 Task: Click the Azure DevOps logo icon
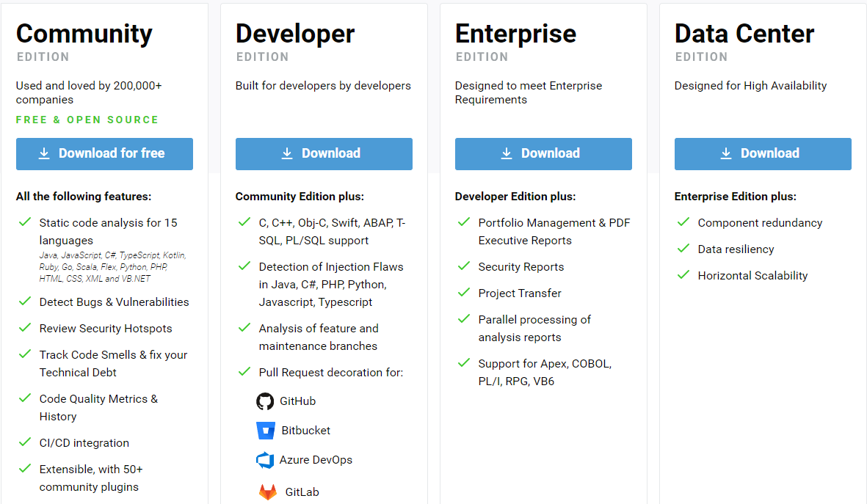[265, 460]
